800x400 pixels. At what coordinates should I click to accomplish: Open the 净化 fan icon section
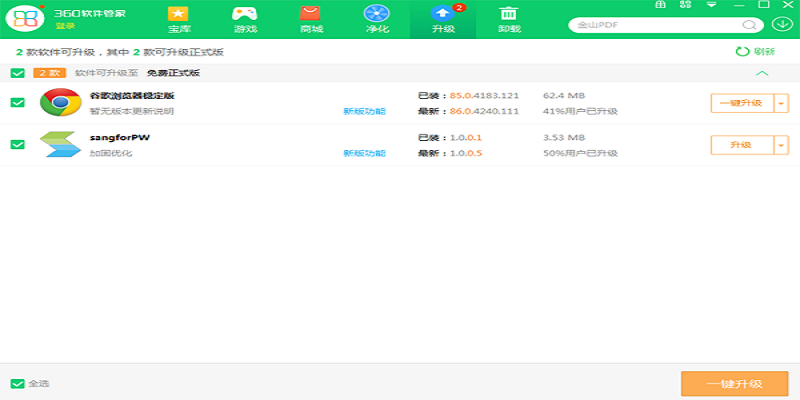377,19
